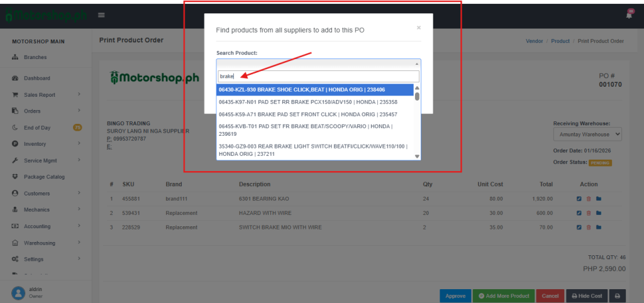Viewport: 644px width, 303px height.
Task: Click folder icon for SWITCH BRAKE MIO row
Action: pos(599,226)
